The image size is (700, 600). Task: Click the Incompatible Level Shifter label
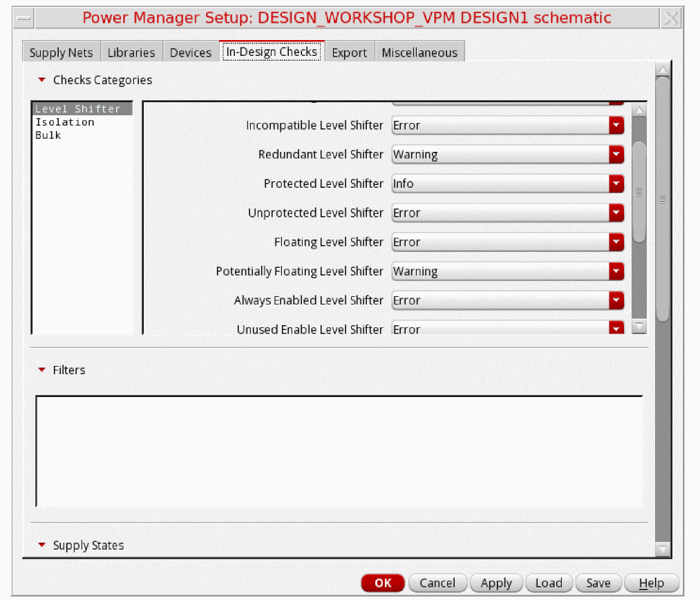pos(314,126)
